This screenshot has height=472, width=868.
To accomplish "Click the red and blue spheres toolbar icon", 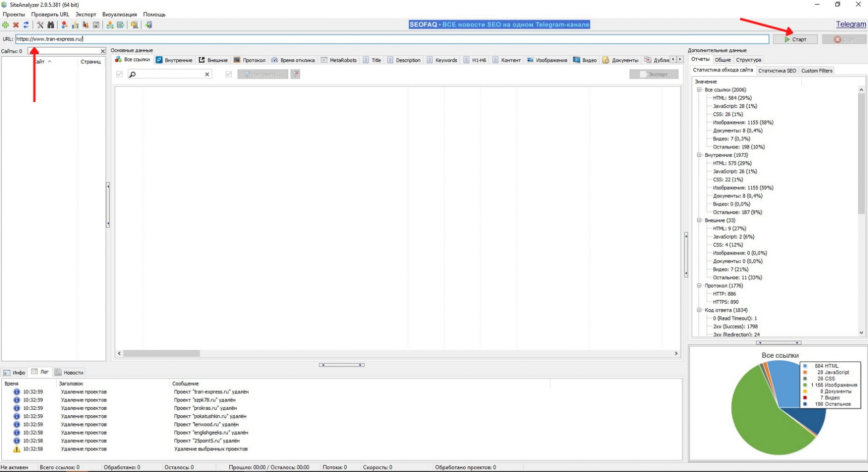I will [x=64, y=25].
